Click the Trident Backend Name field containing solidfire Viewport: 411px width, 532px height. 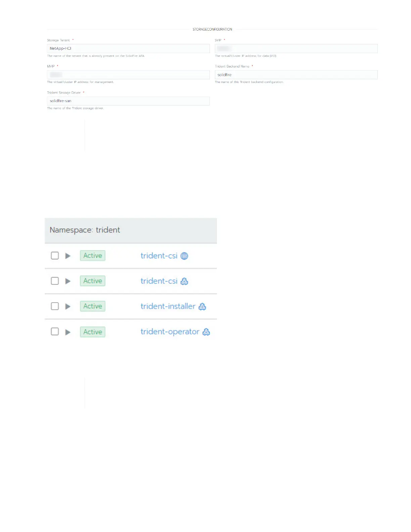(296, 75)
